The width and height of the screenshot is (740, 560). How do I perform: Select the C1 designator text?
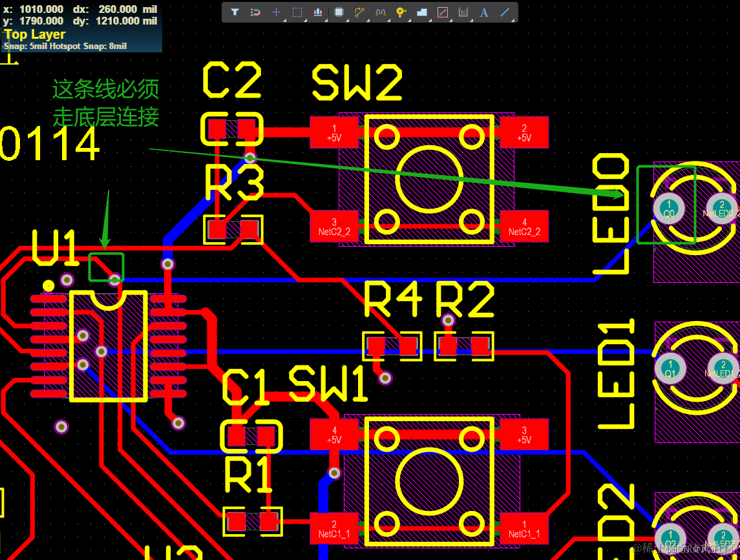point(245,387)
